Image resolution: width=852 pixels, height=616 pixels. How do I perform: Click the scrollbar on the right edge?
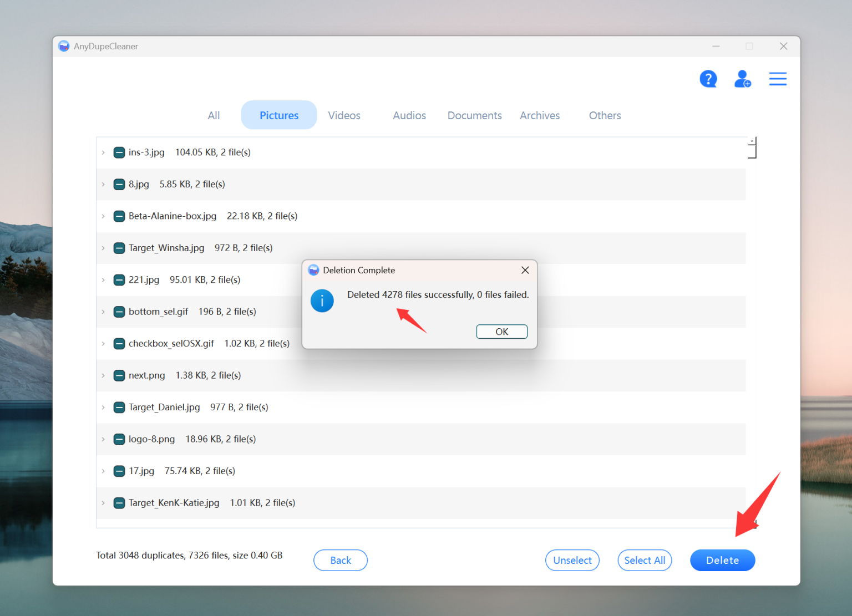752,148
